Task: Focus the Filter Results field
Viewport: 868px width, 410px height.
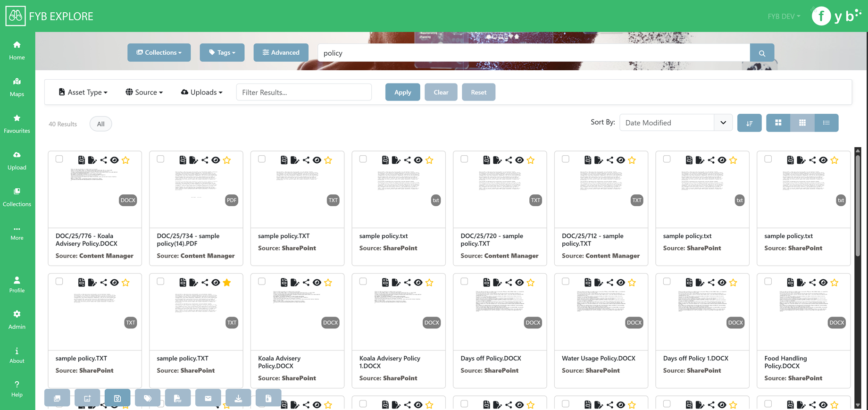Action: [304, 92]
